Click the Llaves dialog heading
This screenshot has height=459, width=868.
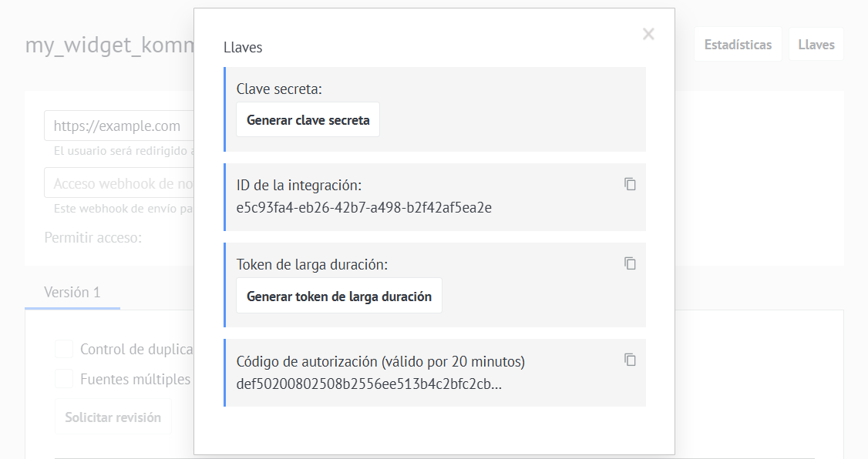pyautogui.click(x=243, y=48)
